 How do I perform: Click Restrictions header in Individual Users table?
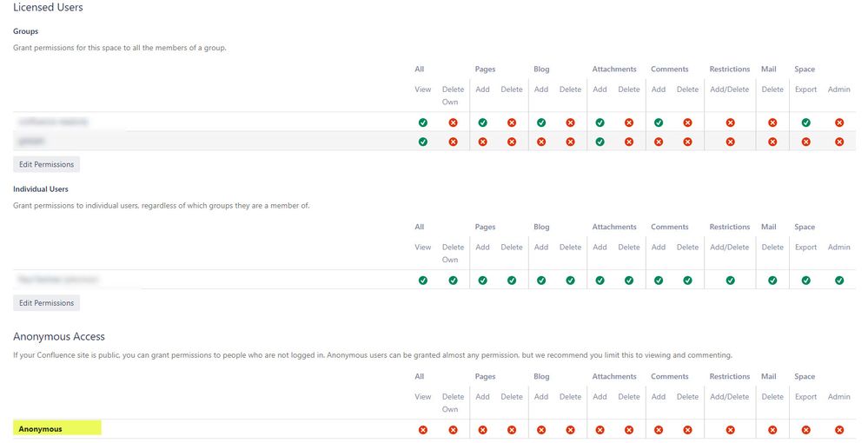tap(730, 227)
